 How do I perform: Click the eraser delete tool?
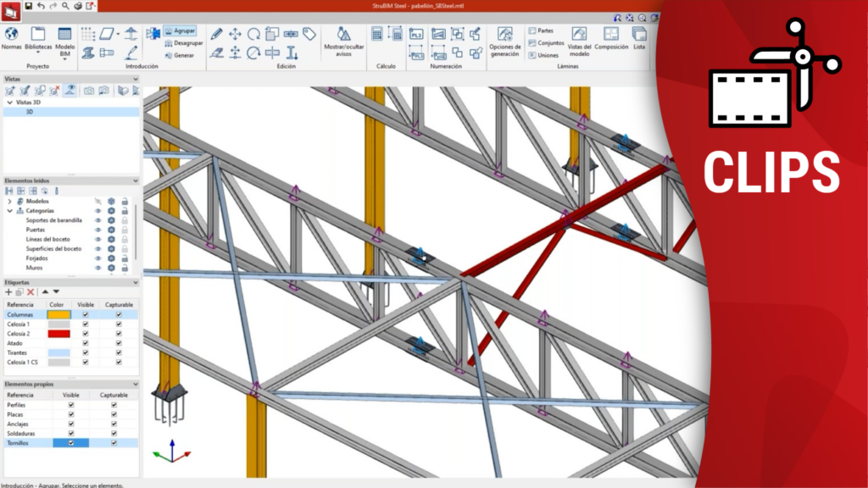click(x=217, y=53)
